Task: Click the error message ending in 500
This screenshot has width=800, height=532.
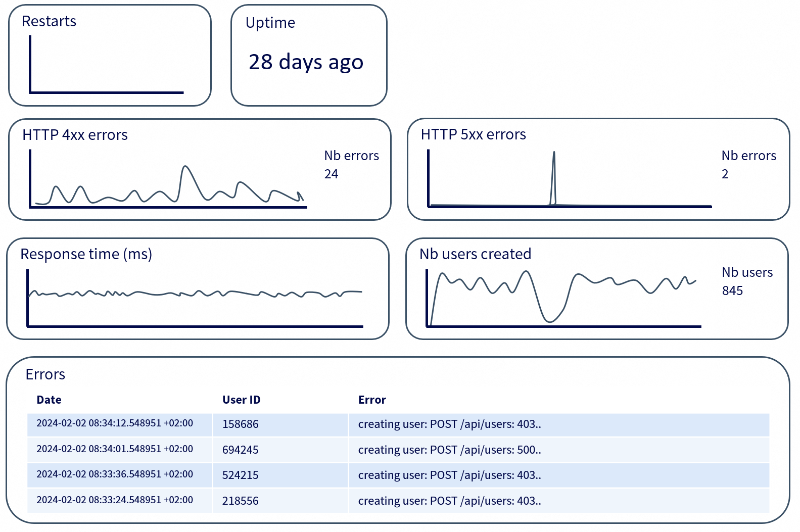Action: 449,450
